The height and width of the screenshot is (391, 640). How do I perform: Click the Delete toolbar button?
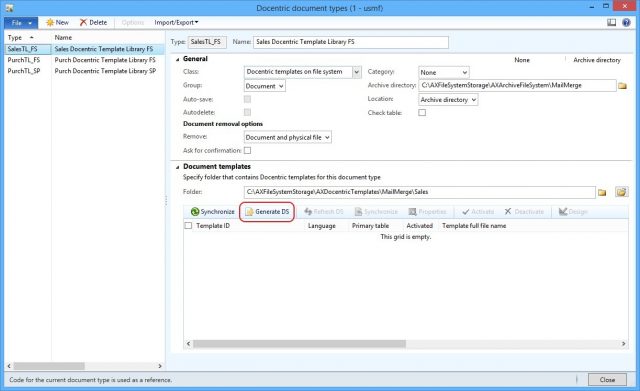point(93,22)
